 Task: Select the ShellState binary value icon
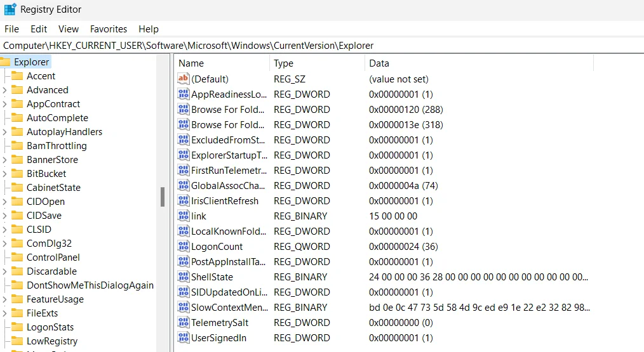coord(183,277)
